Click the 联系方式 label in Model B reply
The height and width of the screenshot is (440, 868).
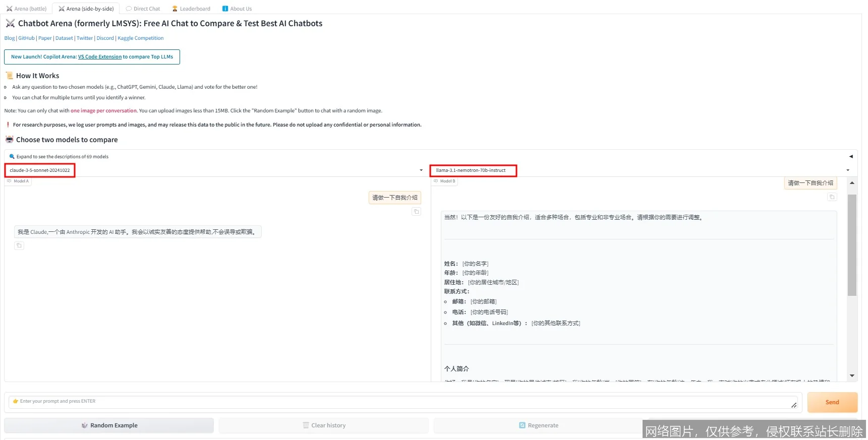coord(456,291)
